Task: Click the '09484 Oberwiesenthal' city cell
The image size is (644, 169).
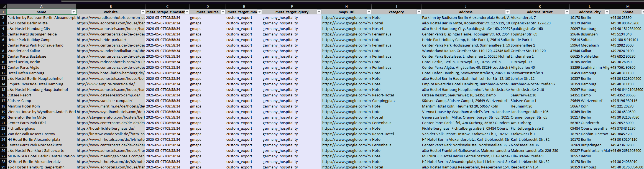Action: tap(590, 128)
